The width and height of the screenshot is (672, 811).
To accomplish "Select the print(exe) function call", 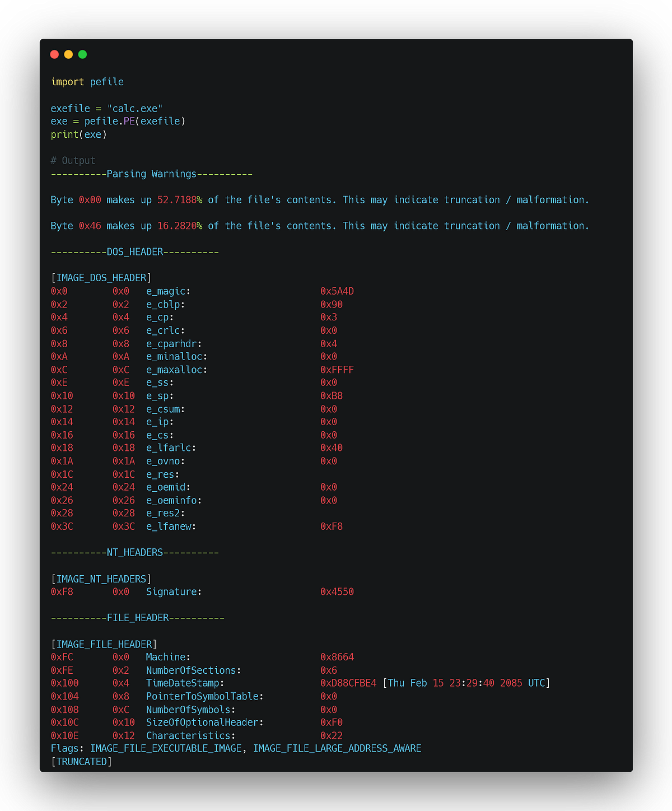I will click(78, 134).
